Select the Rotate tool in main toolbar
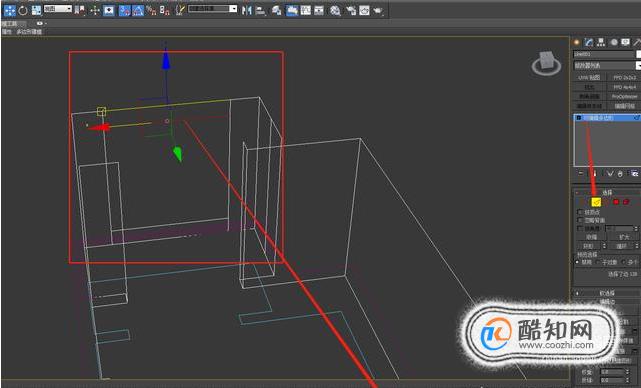 click(23, 10)
